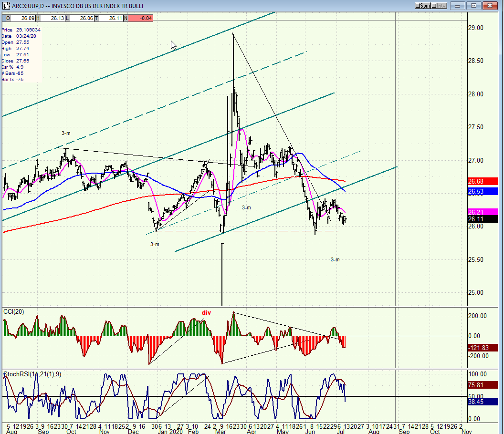The height and width of the screenshot is (434, 504).
Task: Click the -121.83 CCI value tag
Action: [483, 348]
